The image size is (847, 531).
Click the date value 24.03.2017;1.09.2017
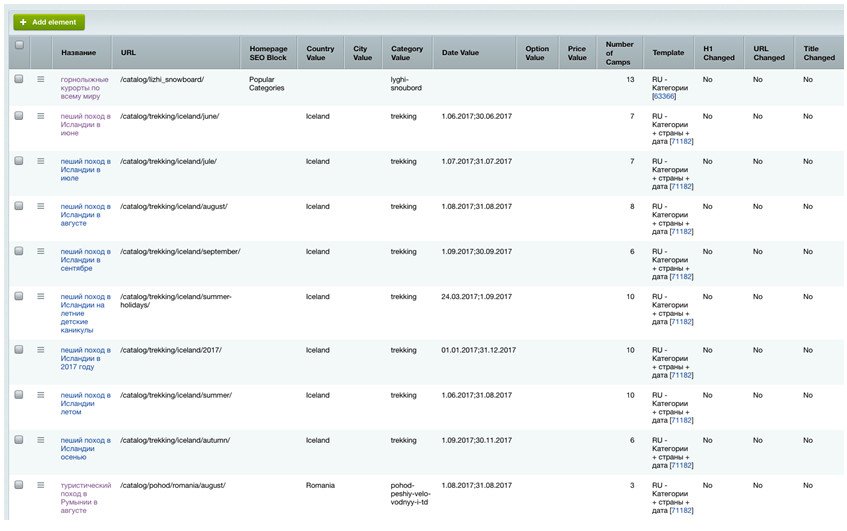point(476,297)
